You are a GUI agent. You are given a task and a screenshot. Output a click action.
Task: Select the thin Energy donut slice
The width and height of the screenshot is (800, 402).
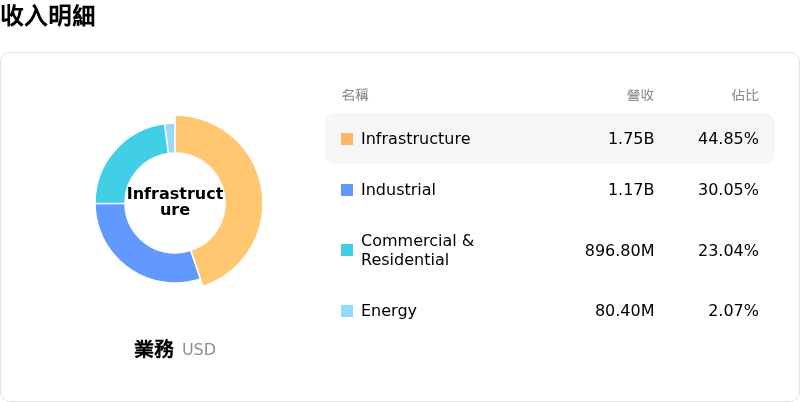tap(170, 138)
